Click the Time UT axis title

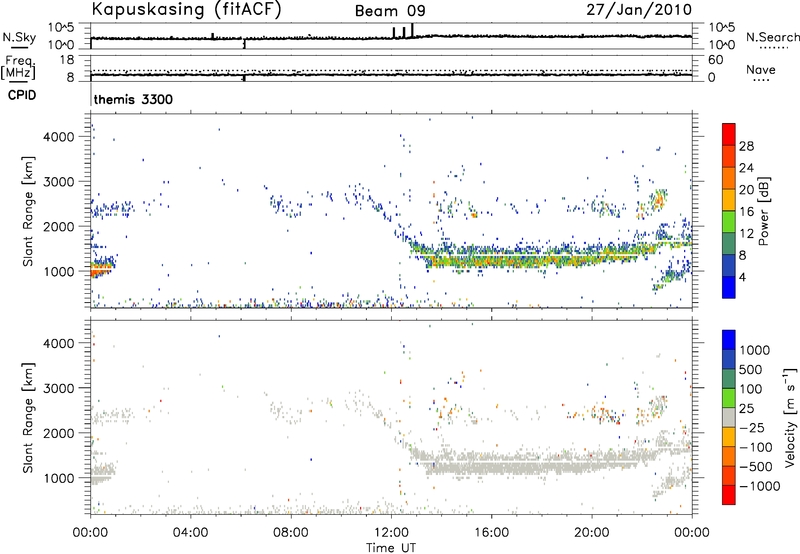391,548
